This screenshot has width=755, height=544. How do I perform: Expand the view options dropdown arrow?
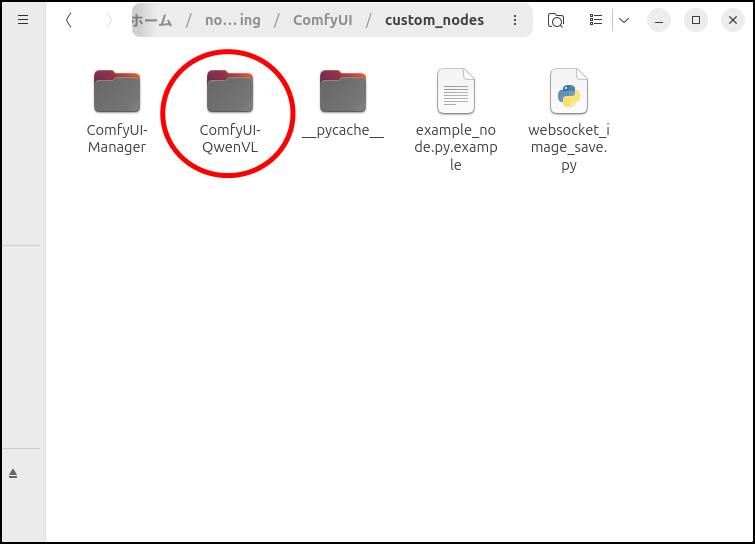623,20
